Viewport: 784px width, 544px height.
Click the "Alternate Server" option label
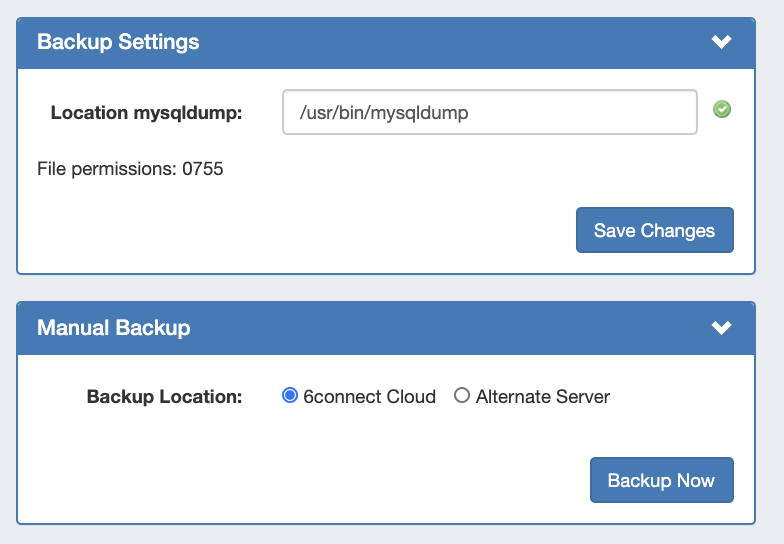(x=543, y=397)
